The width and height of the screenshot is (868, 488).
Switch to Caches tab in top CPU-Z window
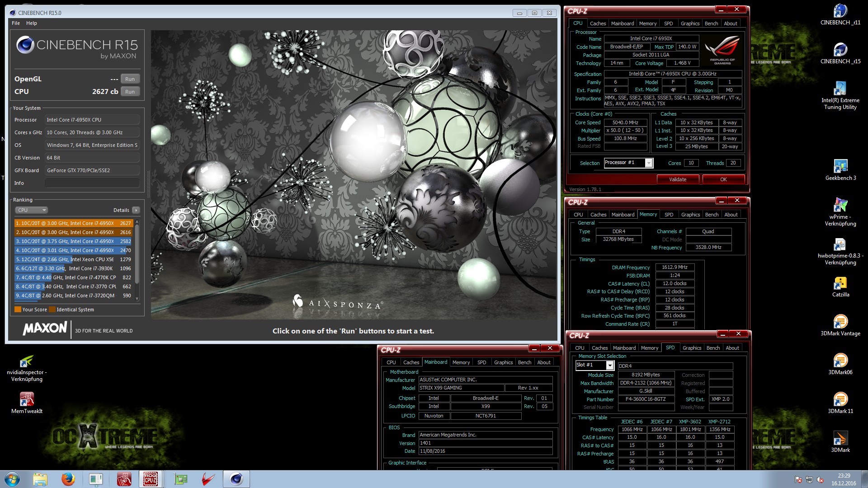pos(598,23)
